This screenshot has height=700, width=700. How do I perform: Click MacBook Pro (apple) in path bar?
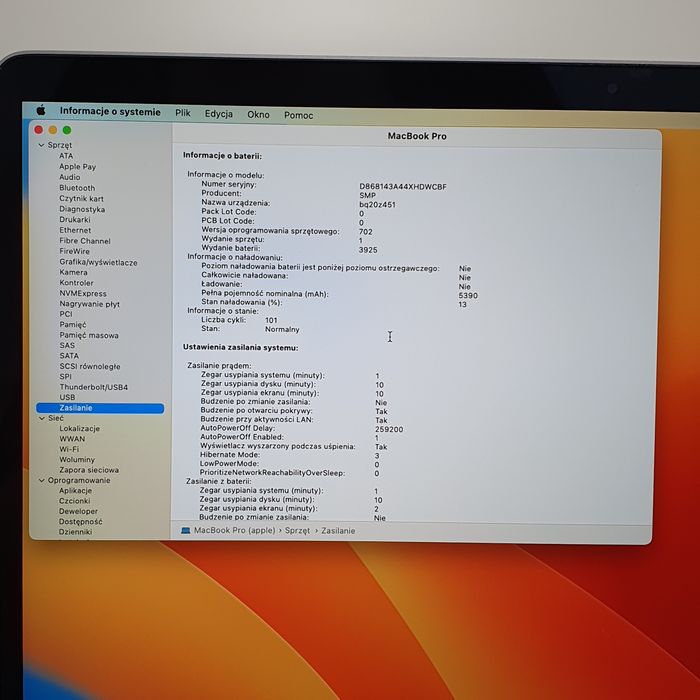point(234,530)
